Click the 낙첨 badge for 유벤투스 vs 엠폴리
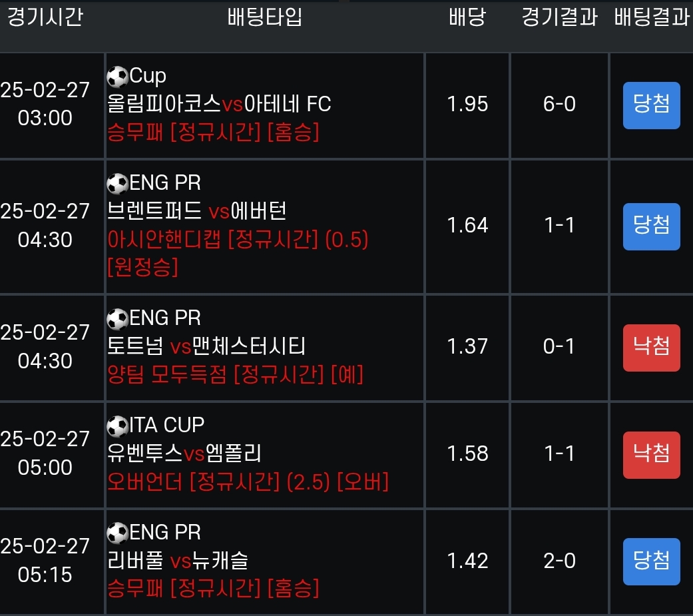Screen dimensions: 693x616 651,455
